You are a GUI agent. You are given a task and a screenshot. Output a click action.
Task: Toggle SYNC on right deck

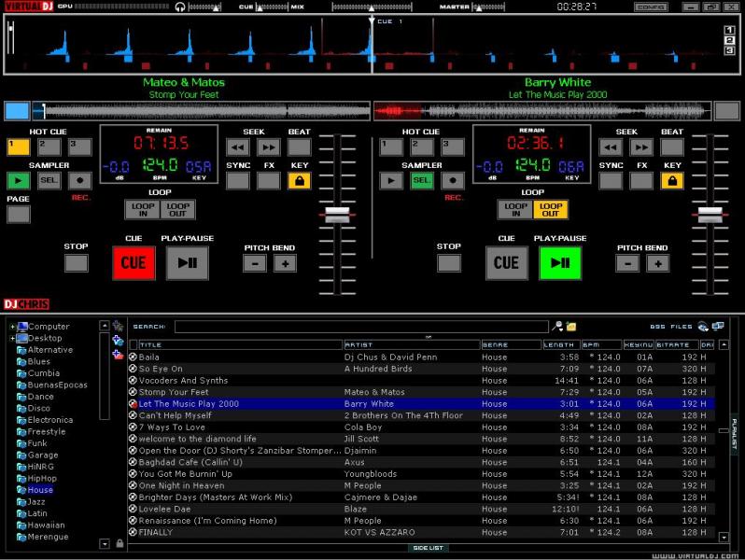click(x=611, y=181)
